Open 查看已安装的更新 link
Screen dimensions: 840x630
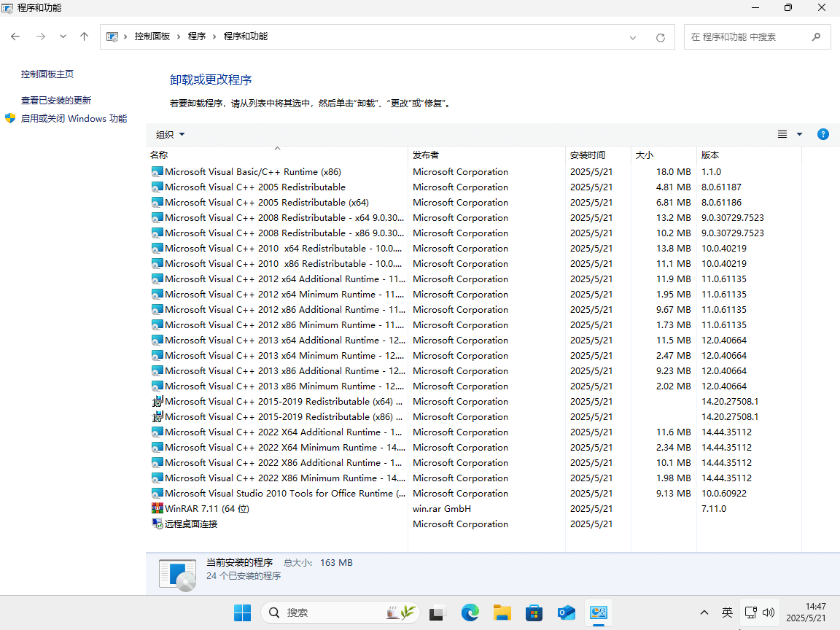point(55,100)
